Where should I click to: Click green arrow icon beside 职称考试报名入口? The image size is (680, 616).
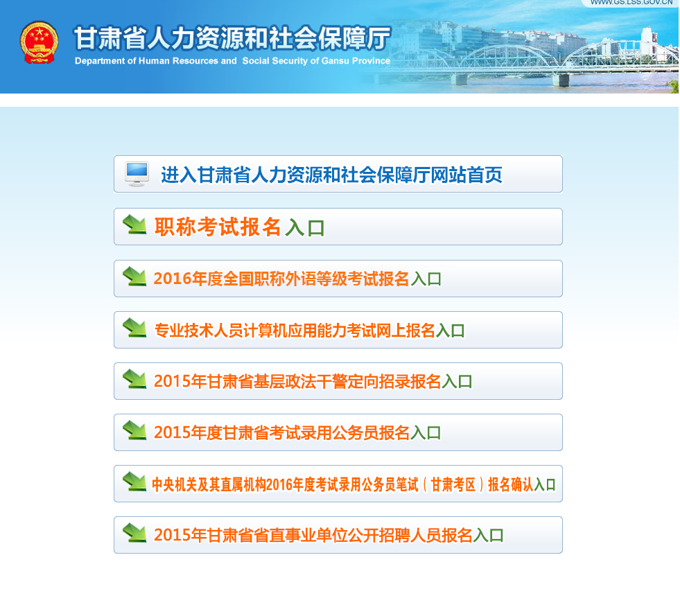pos(134,225)
